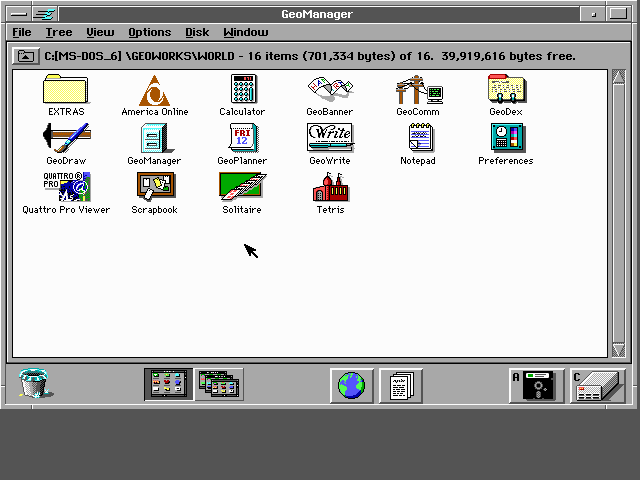Select the Tetris icon
Screen dimensions: 640x480
coord(331,187)
